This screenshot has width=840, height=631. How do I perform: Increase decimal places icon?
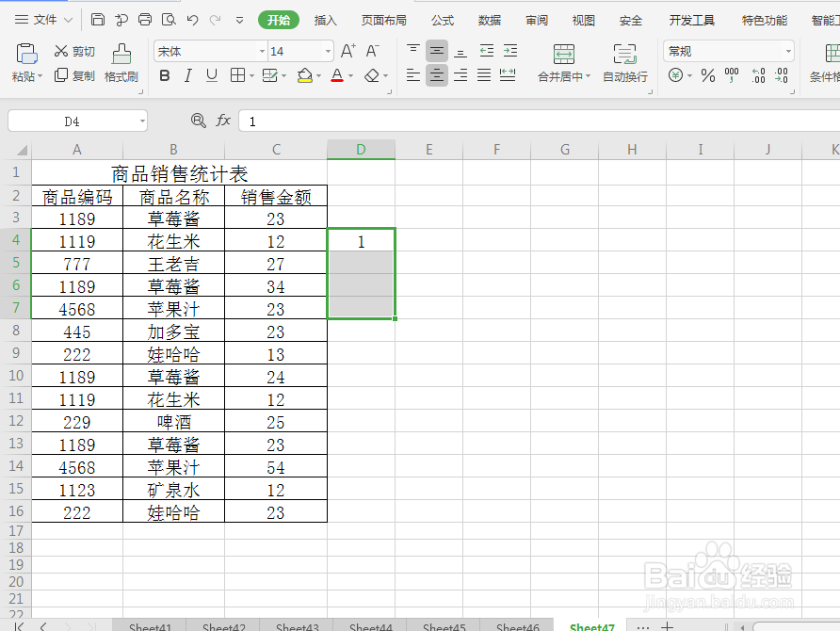click(x=759, y=75)
